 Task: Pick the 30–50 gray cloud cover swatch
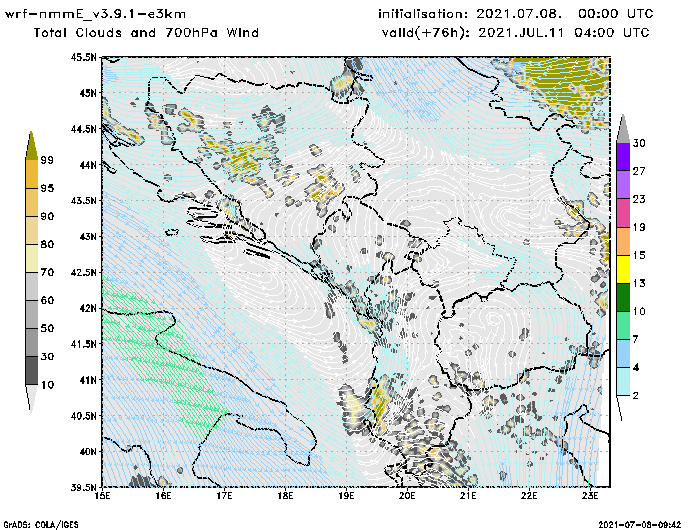coord(31,342)
